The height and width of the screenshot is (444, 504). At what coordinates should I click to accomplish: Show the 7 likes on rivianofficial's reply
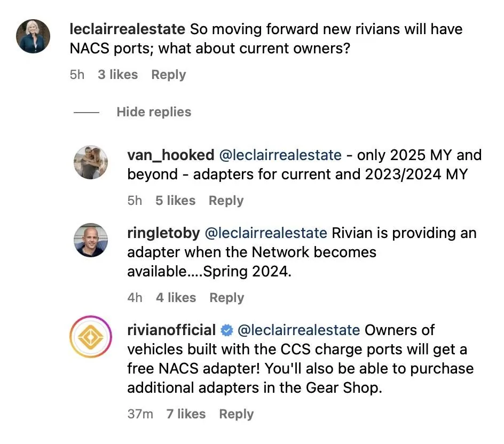[x=186, y=414]
